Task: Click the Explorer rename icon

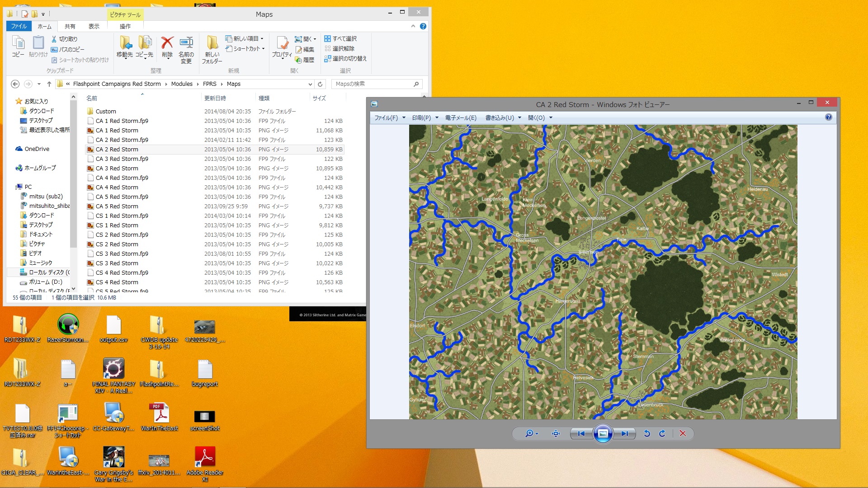Action: point(186,50)
